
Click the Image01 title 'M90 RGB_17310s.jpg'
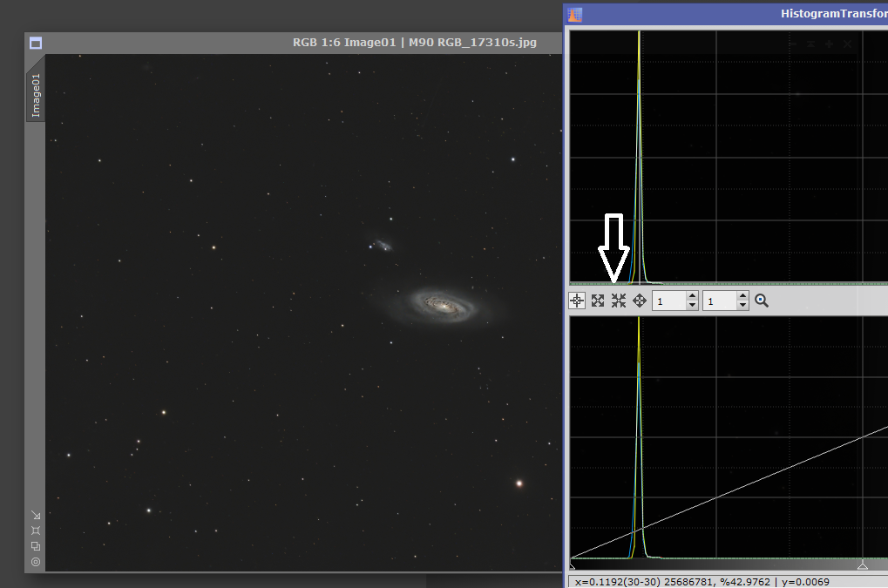[x=472, y=43]
